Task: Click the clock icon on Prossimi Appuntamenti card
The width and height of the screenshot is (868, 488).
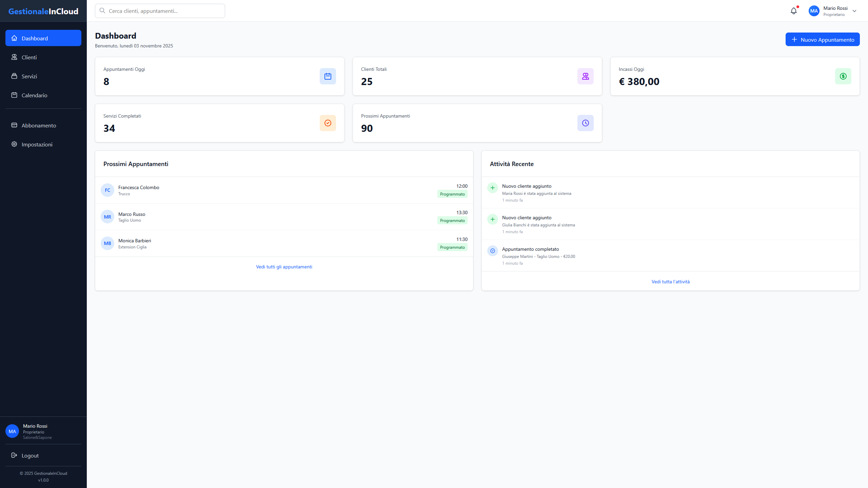Action: (586, 123)
